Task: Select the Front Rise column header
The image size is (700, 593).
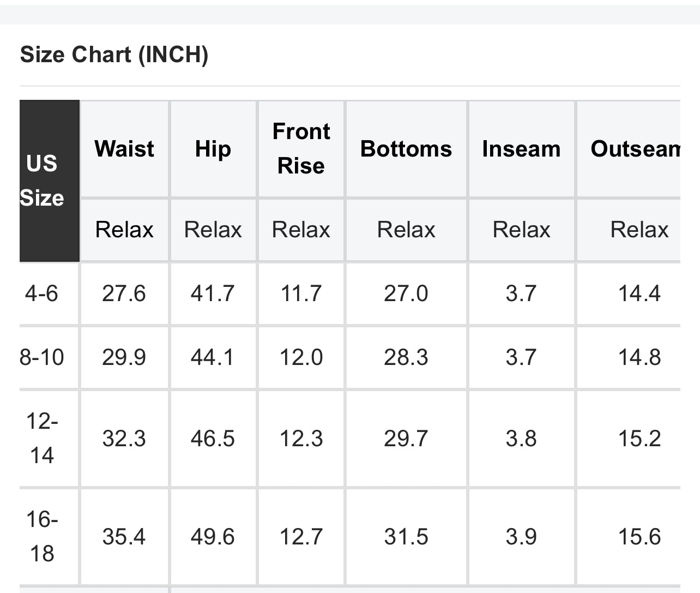Action: 301,148
